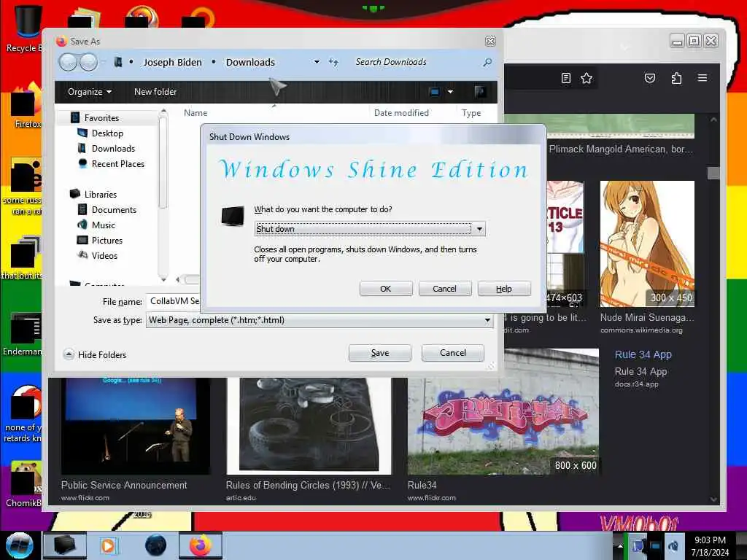Open Rules of Bending Circles thumbnail
The height and width of the screenshot is (560, 747).
click(309, 426)
